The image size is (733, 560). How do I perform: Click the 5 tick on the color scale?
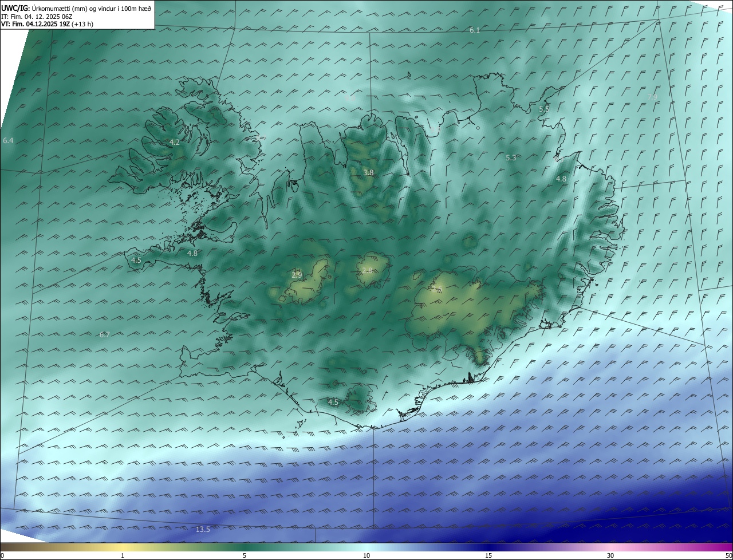[x=245, y=555]
